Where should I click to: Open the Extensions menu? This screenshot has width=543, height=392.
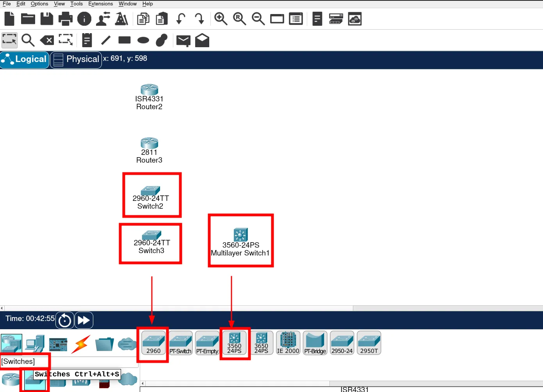(x=100, y=4)
